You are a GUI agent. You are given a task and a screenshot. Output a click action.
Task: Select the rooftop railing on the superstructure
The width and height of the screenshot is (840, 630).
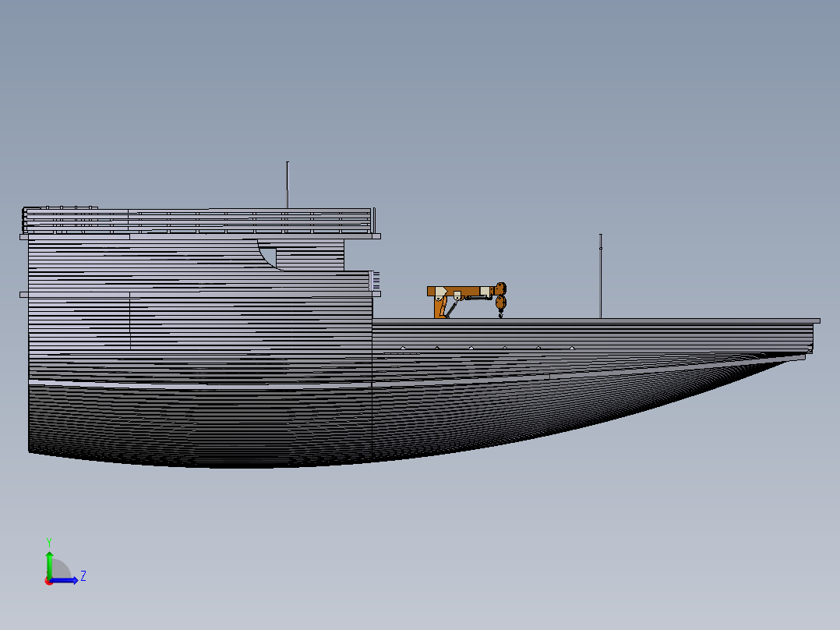click(x=197, y=221)
